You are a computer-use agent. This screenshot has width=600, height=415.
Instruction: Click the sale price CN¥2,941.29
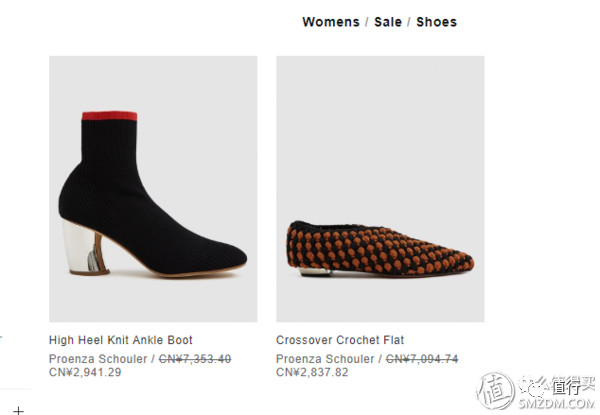85,372
